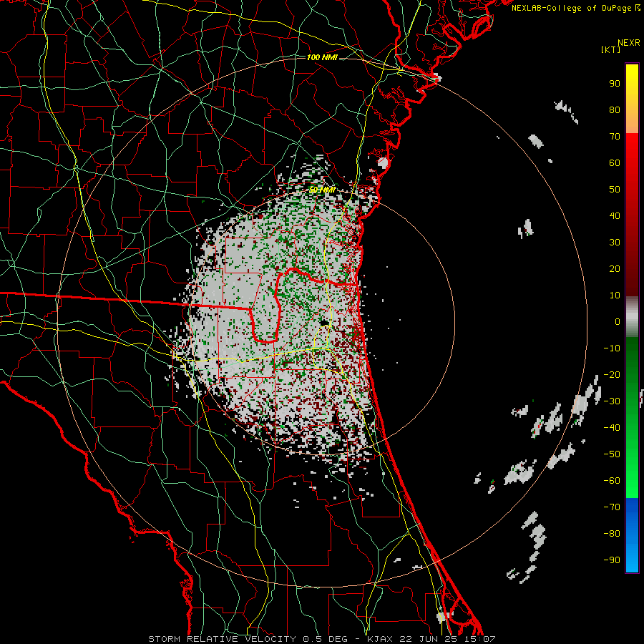Click the positive 40 knots scale value
This screenshot has width=644, height=644.
(x=615, y=216)
